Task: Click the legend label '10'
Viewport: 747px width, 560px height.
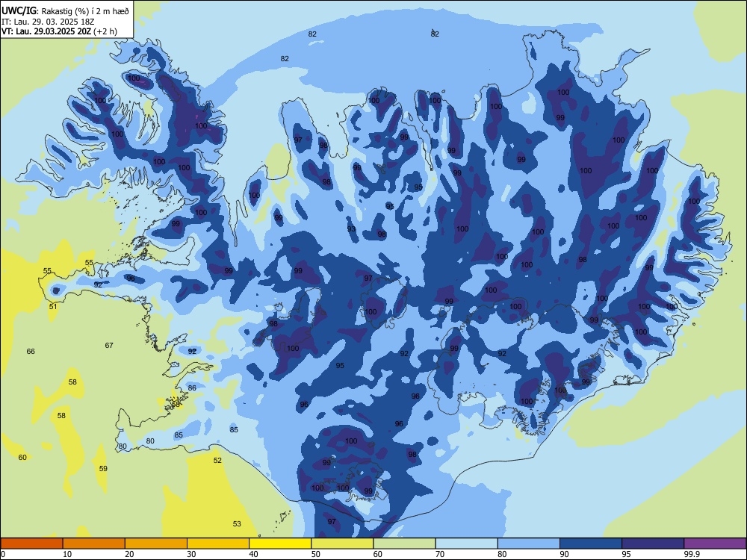Action: click(67, 554)
